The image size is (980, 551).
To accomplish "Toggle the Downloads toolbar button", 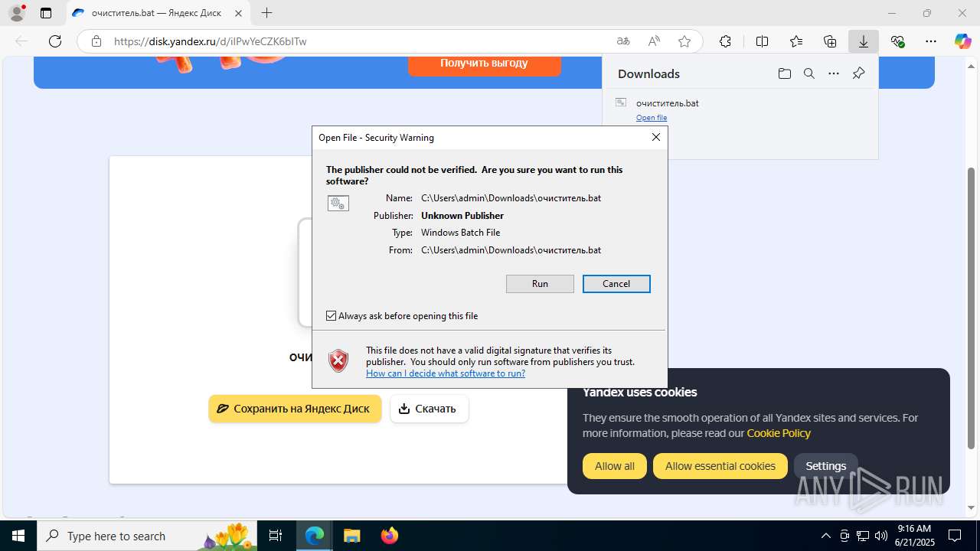I will (864, 41).
